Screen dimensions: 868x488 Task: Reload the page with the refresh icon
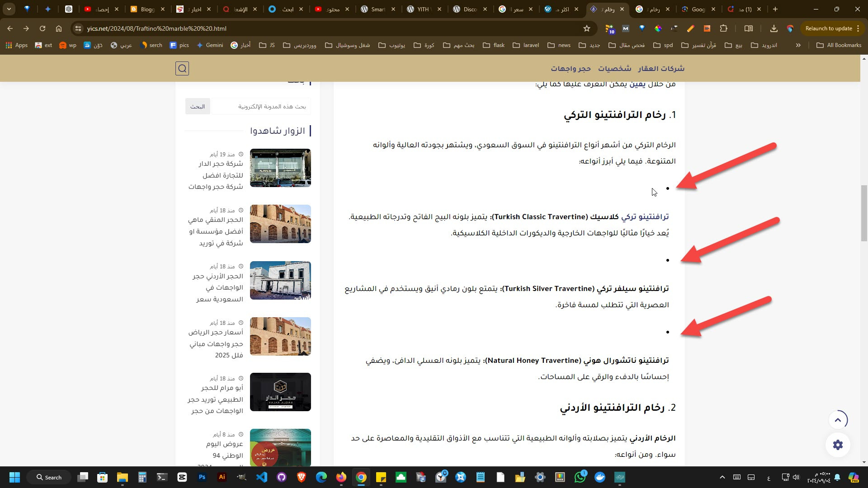point(42,28)
